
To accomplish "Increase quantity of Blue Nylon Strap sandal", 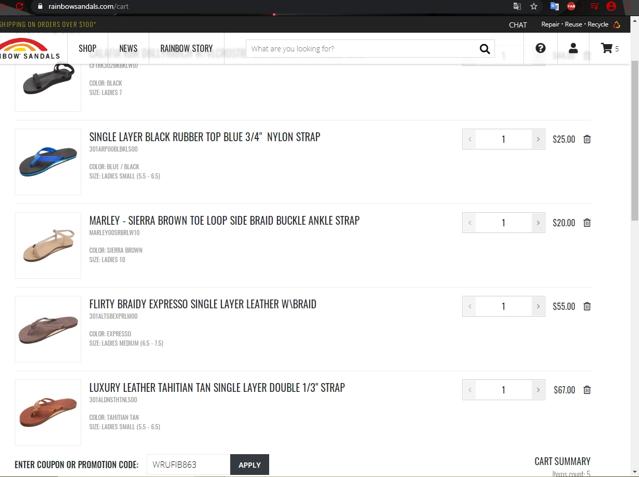I will click(538, 139).
